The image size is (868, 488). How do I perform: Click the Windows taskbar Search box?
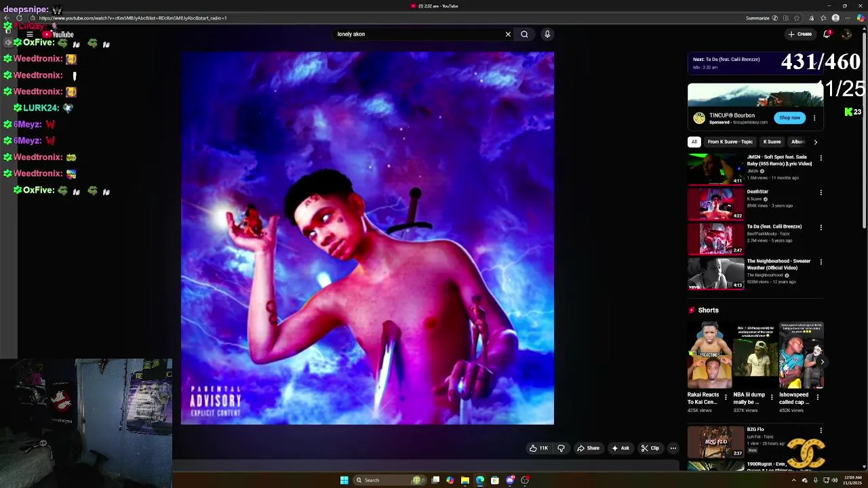(390, 480)
